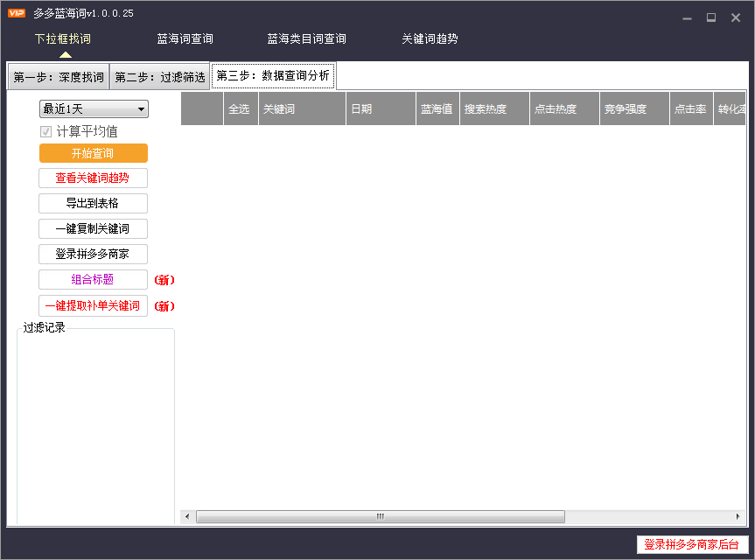Click the 全选 column header
Viewport: 755px width, 560px height.
[241, 108]
